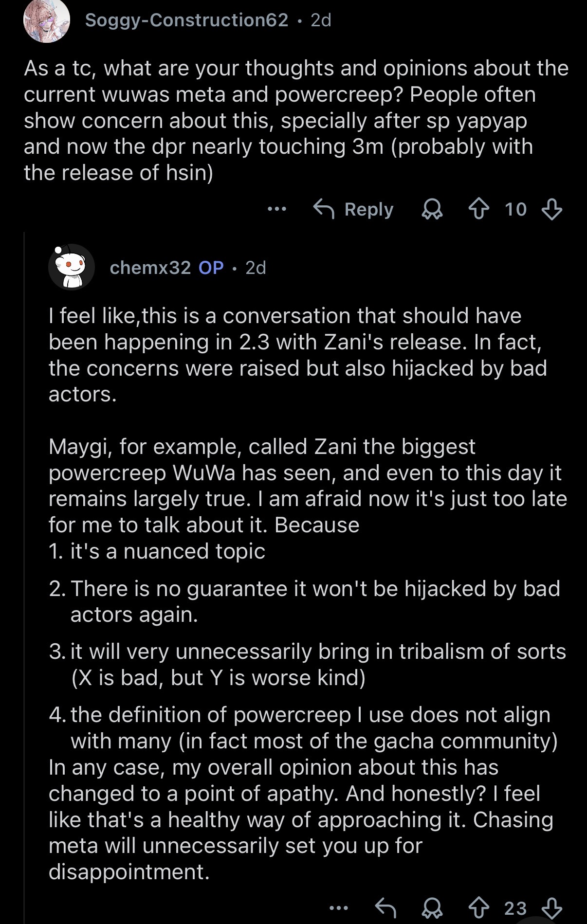This screenshot has width=587, height=924.
Task: Downvote chemx32's reply with 23 points
Action: tap(552, 908)
